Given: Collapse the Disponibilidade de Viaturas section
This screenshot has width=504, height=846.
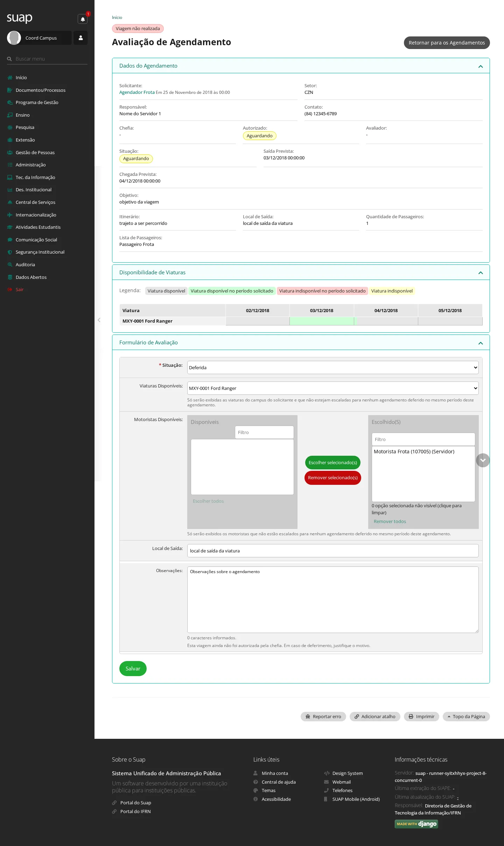Looking at the screenshot, I should click(481, 273).
